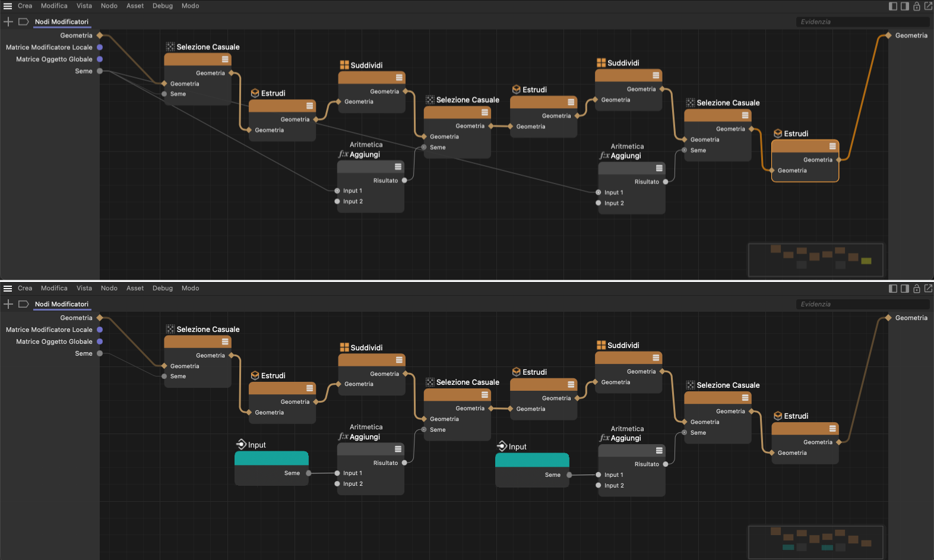
Task: Click the plus add icon in upper editor
Action: (x=8, y=21)
